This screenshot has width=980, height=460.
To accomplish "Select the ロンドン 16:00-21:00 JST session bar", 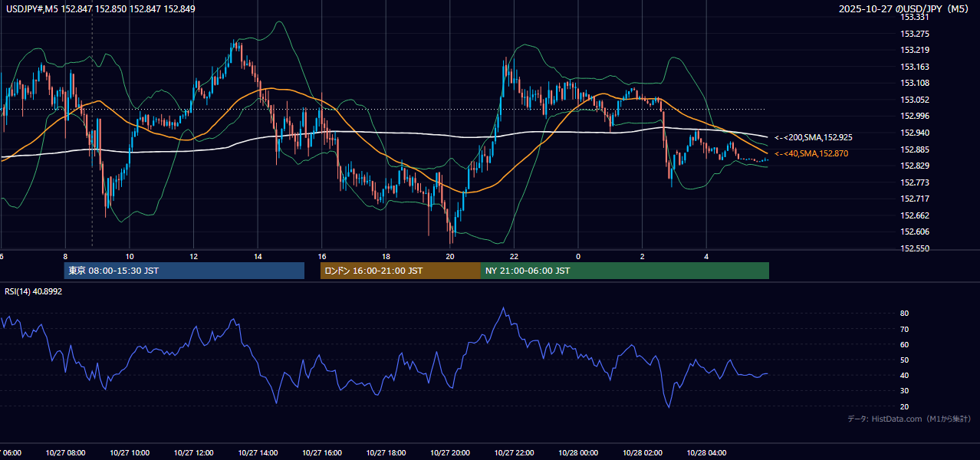I will [400, 271].
